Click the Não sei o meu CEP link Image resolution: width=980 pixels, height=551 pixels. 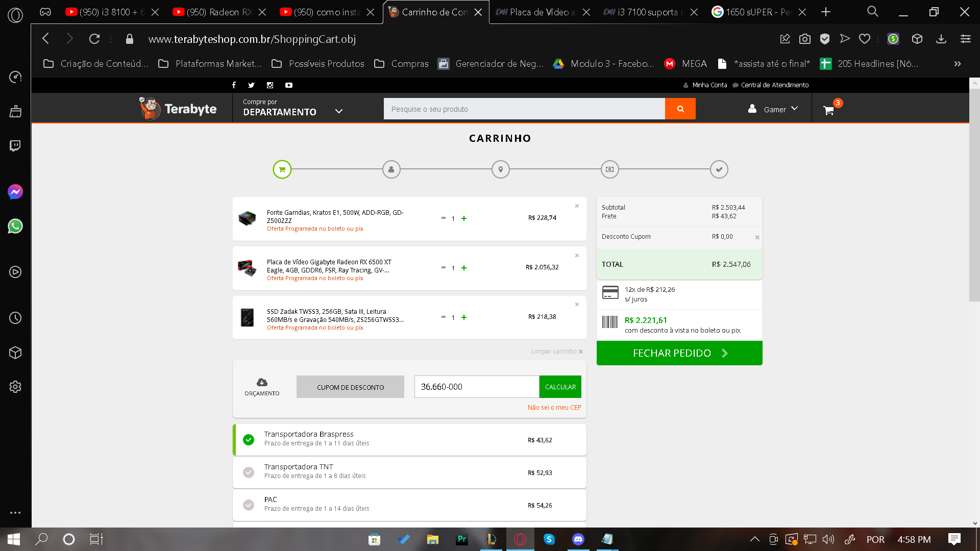point(554,408)
